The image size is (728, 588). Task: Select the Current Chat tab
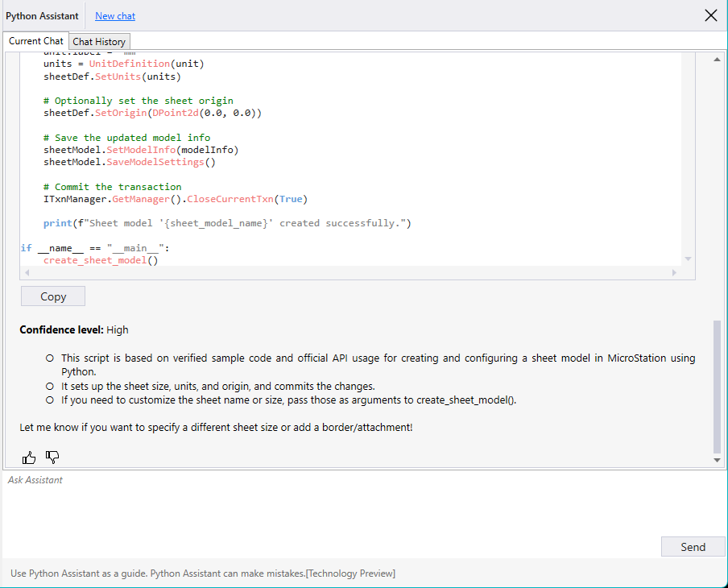(35, 41)
